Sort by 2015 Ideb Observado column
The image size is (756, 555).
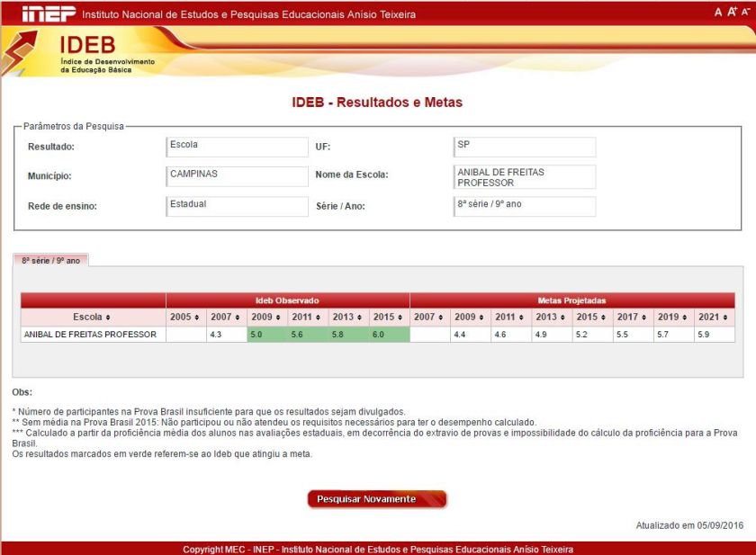pos(389,317)
